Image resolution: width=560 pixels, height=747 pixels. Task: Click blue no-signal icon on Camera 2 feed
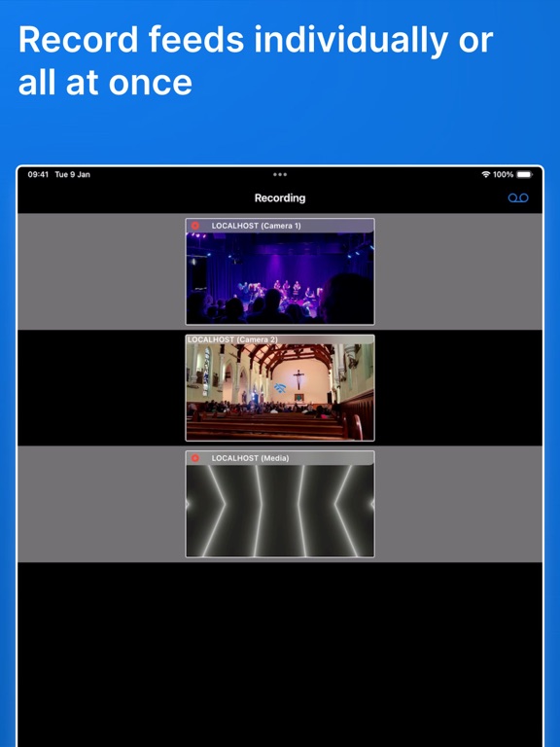click(x=280, y=388)
